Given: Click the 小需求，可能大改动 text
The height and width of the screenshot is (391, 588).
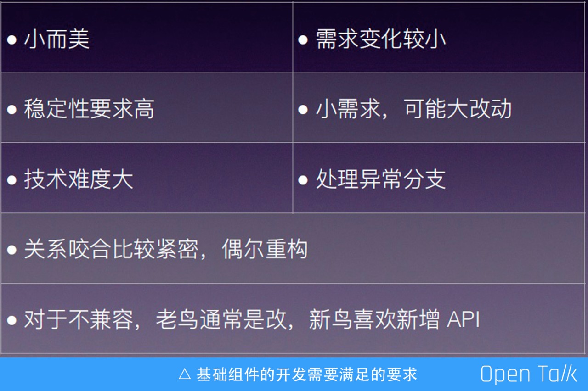Looking at the screenshot, I should click(x=413, y=109).
